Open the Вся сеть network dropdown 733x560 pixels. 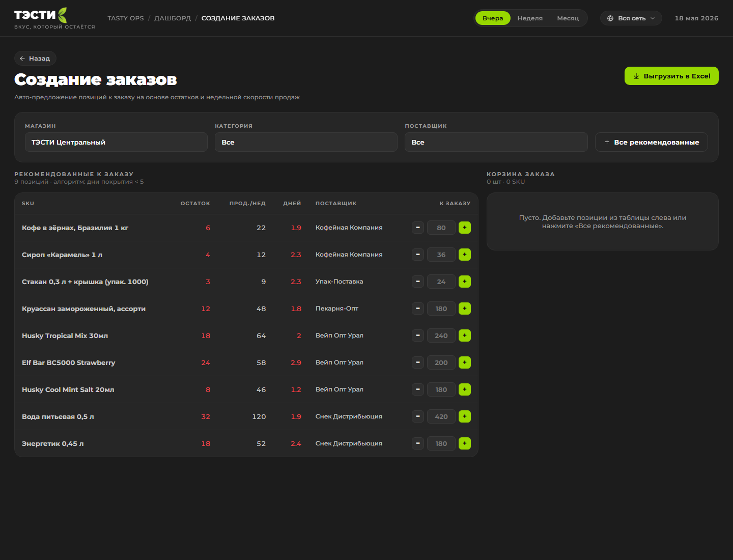click(631, 18)
